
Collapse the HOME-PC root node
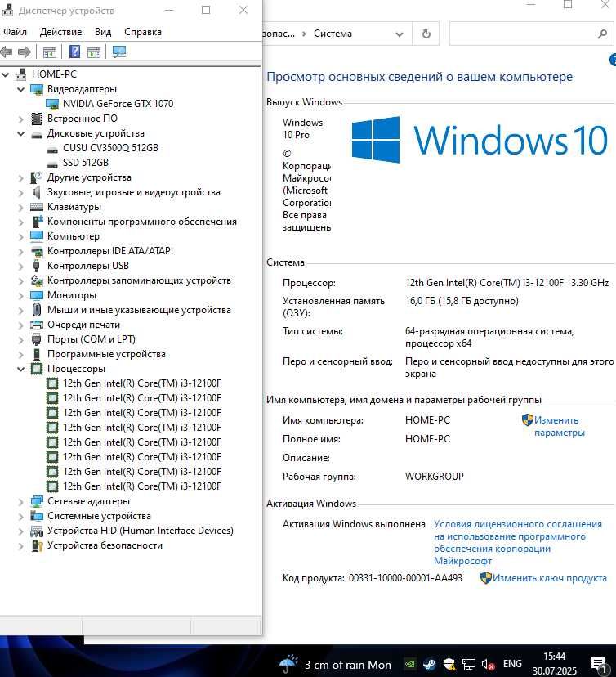click(5, 74)
